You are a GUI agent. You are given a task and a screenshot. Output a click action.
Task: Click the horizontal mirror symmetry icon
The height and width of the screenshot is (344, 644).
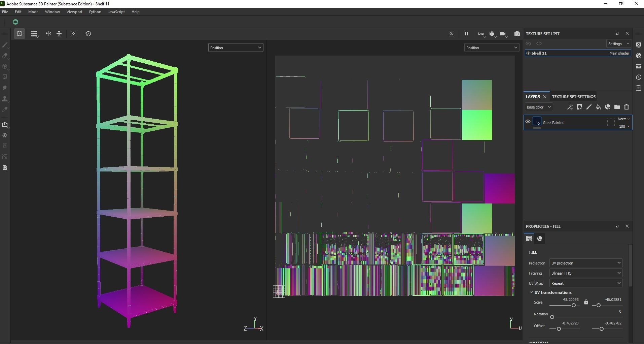pyautogui.click(x=48, y=34)
